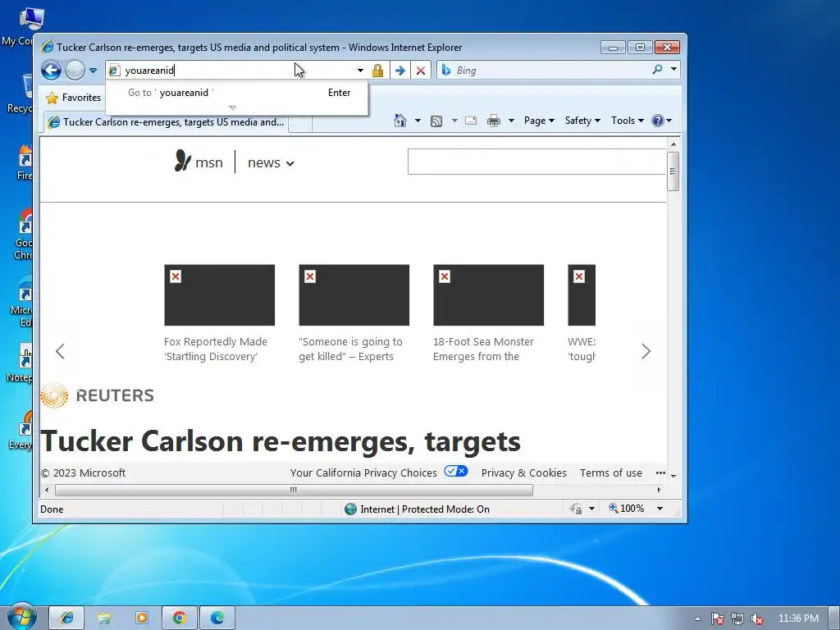
Task: Click the network tray icon
Action: tap(737, 619)
